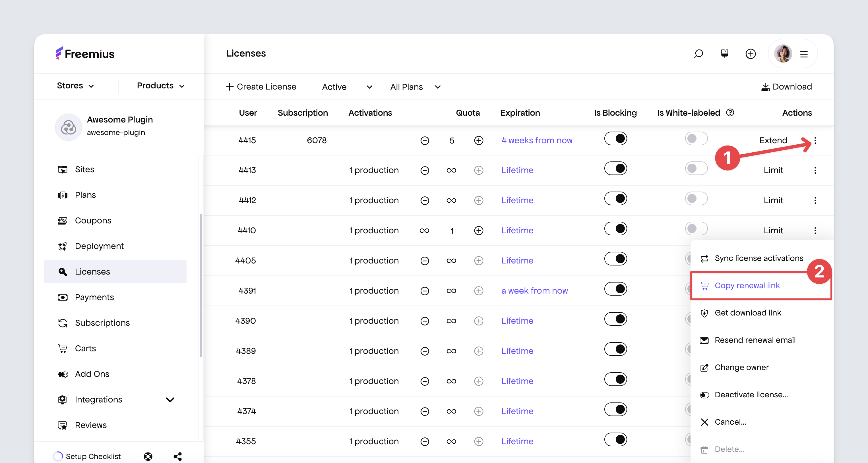Open the All Plans filter dropdown
Image resolution: width=868 pixels, height=463 pixels.
[416, 87]
